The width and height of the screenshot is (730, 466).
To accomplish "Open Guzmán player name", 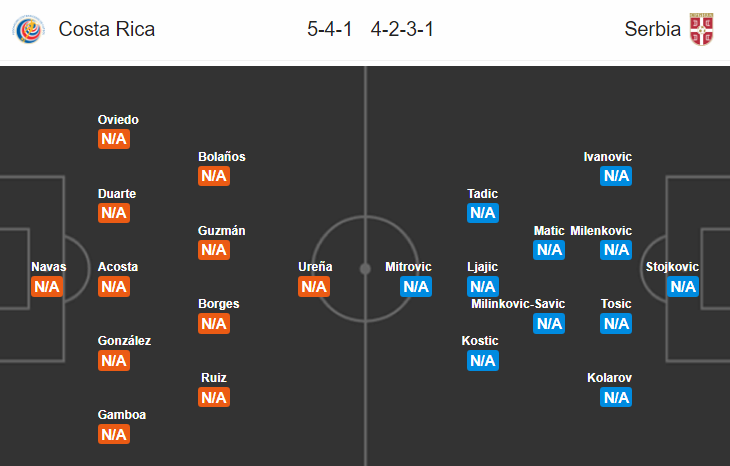I will [222, 230].
